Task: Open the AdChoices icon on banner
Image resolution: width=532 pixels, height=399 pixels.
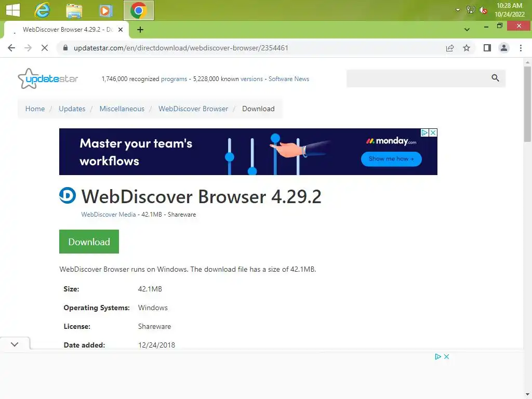Action: point(424,132)
